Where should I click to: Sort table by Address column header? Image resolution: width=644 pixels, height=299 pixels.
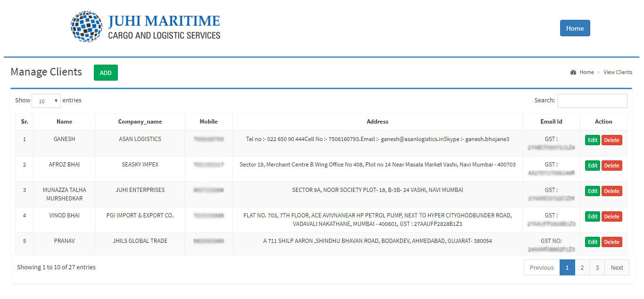click(x=377, y=122)
